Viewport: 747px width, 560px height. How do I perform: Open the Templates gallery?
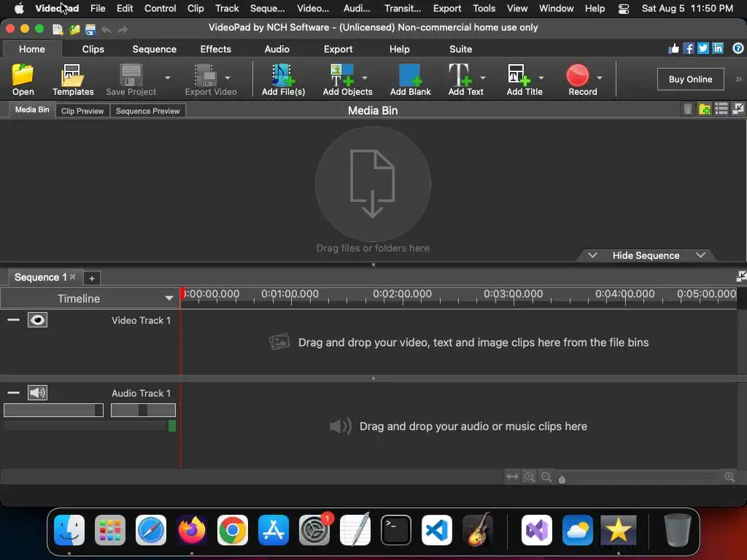coord(72,79)
